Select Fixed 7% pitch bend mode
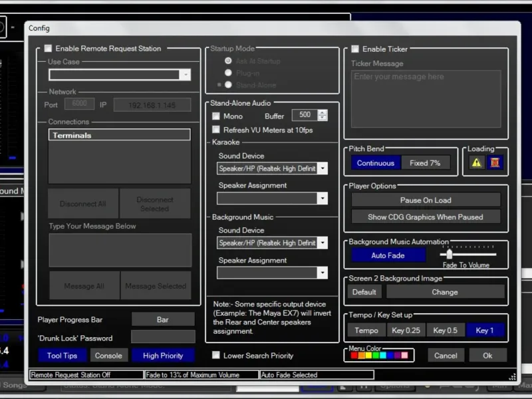 [x=425, y=163]
